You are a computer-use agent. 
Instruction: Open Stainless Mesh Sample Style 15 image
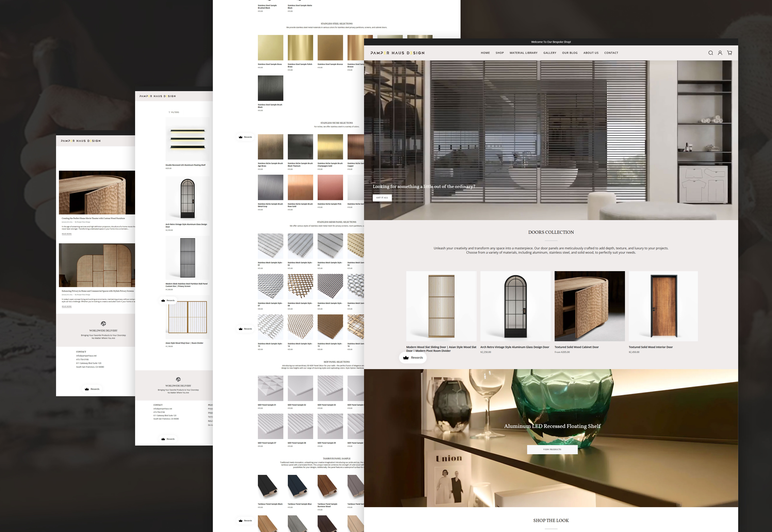point(330,327)
